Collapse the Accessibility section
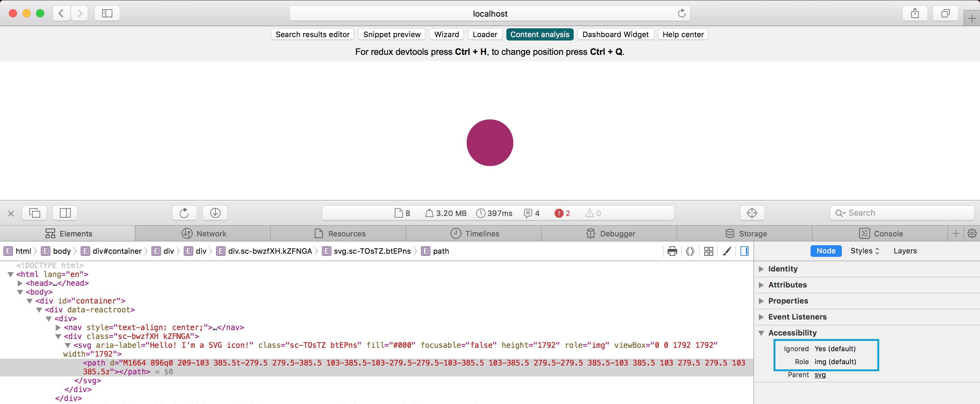Screen dimensions: 980x404 click(793, 332)
